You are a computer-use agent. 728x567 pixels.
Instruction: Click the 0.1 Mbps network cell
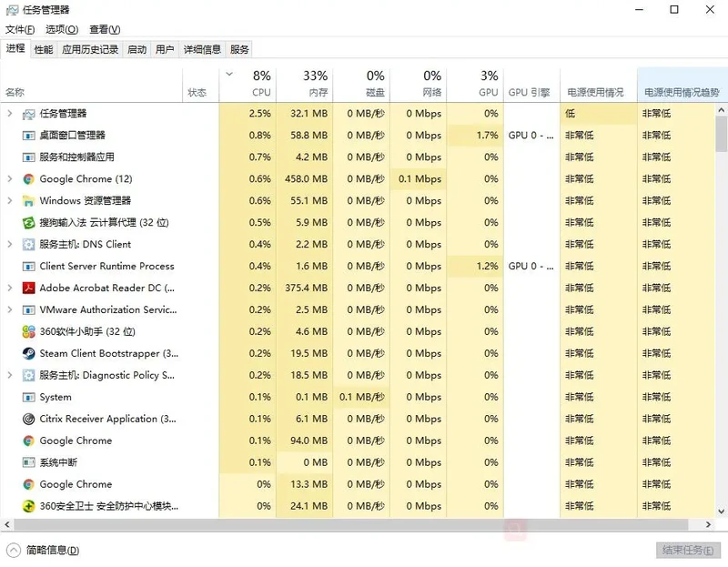[418, 179]
